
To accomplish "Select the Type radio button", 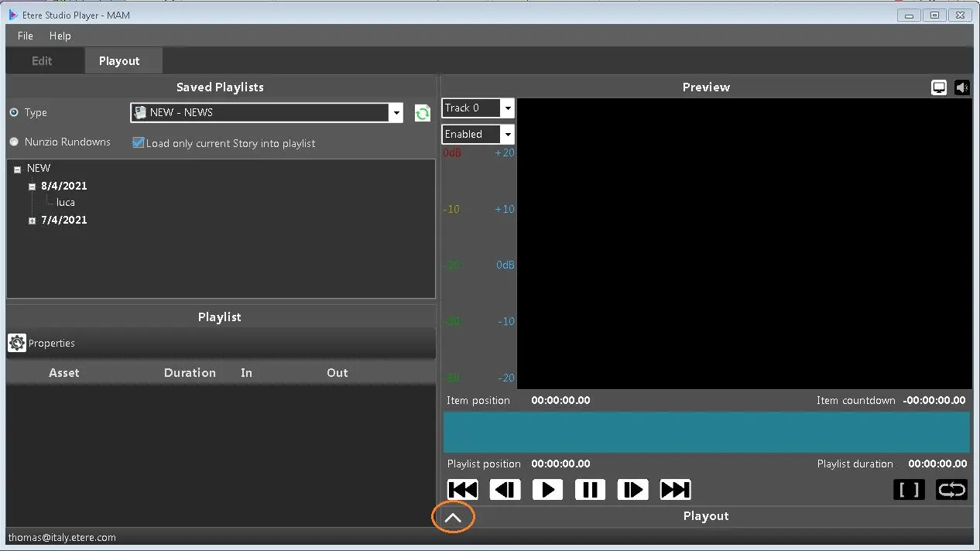I will (x=14, y=112).
